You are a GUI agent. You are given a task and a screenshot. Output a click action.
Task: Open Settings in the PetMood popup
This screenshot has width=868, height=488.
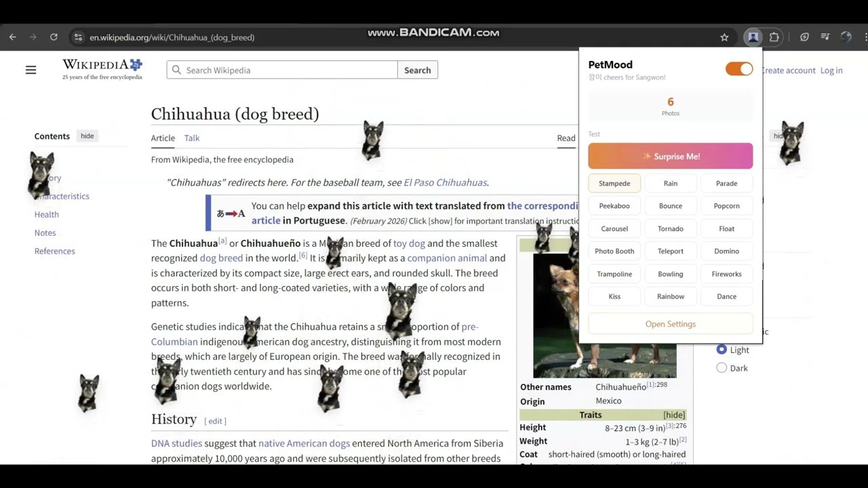(671, 324)
